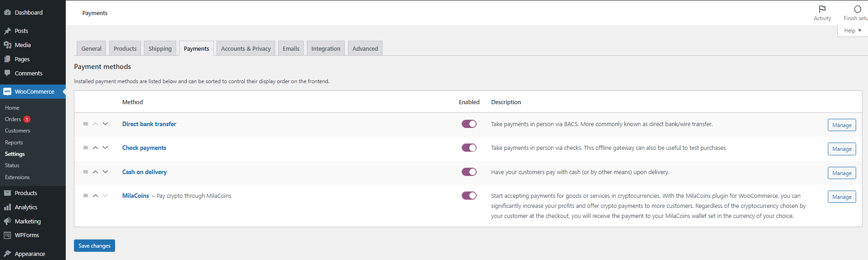Go to WooCommerce Home submenu
The width and height of the screenshot is (868, 260).
[x=12, y=108]
